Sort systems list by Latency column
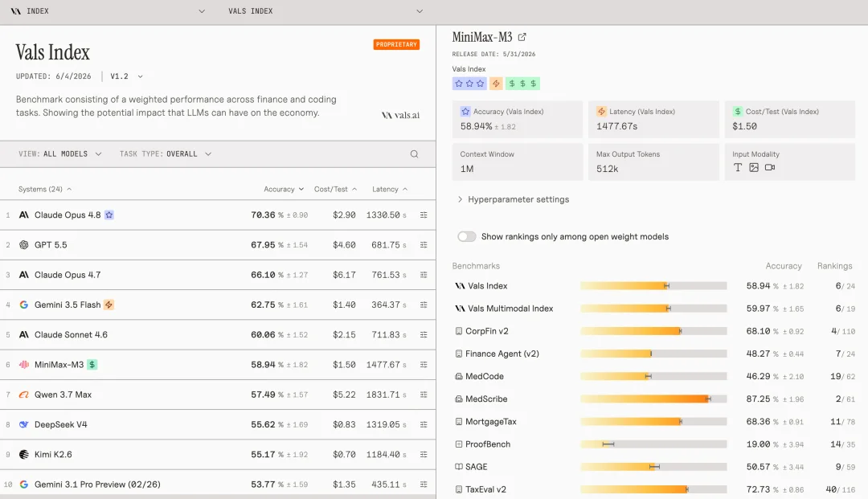This screenshot has width=868, height=499. click(x=390, y=189)
